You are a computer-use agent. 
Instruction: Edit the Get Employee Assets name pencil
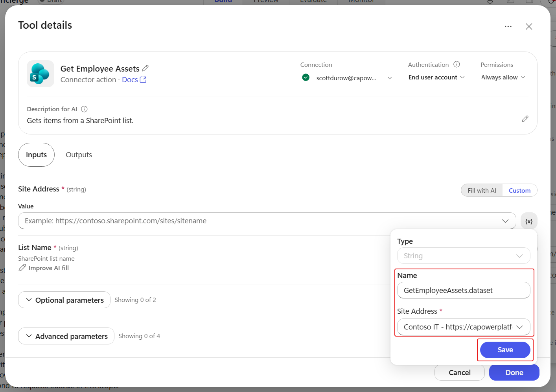click(x=145, y=68)
